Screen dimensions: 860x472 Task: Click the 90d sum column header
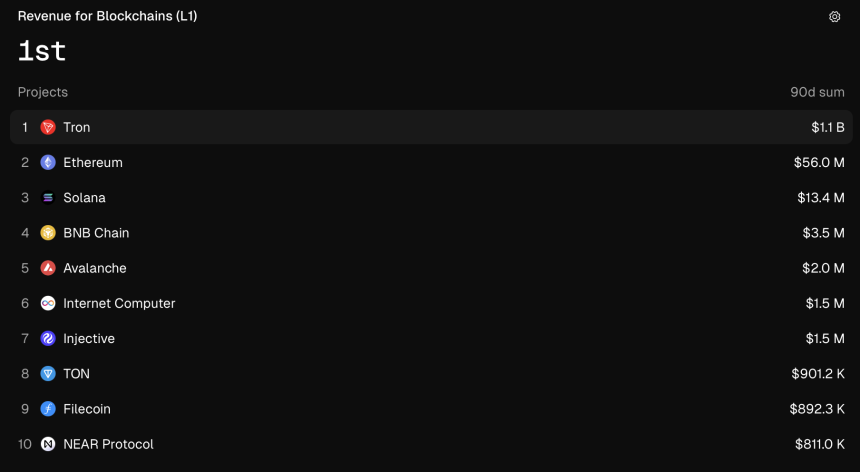(x=817, y=92)
